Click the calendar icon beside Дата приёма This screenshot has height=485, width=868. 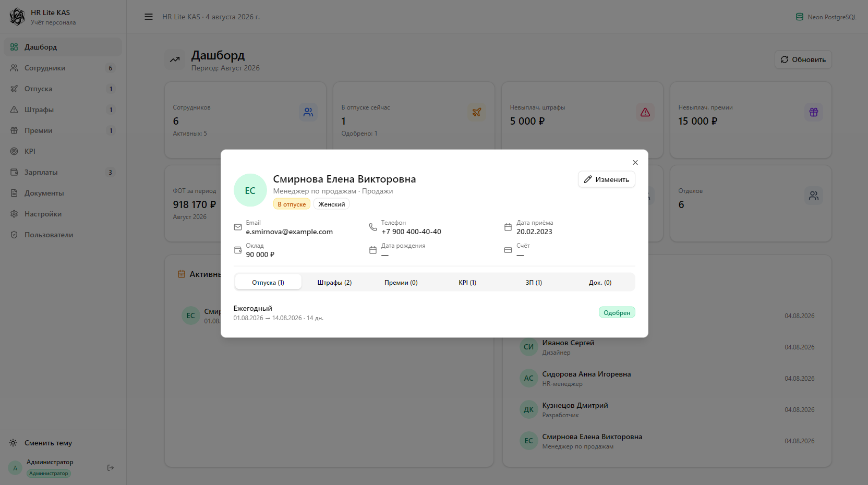point(508,227)
